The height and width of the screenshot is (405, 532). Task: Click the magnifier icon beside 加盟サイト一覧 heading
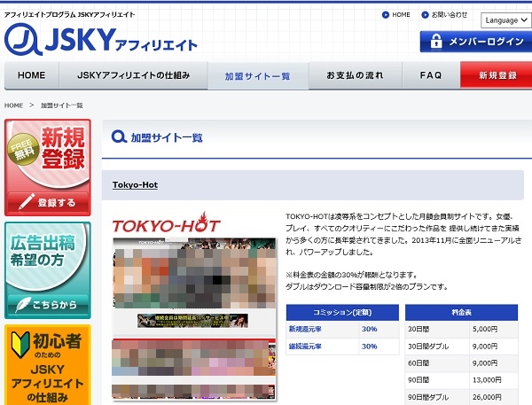click(x=119, y=137)
